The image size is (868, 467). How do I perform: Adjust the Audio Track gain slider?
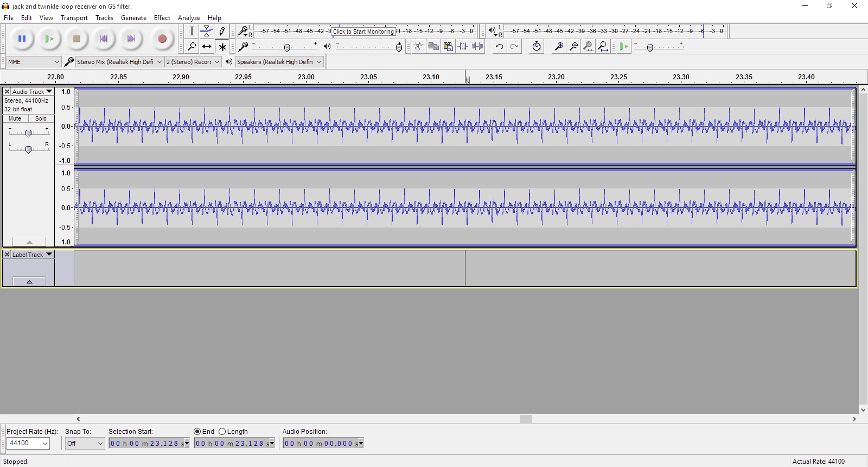(28, 132)
